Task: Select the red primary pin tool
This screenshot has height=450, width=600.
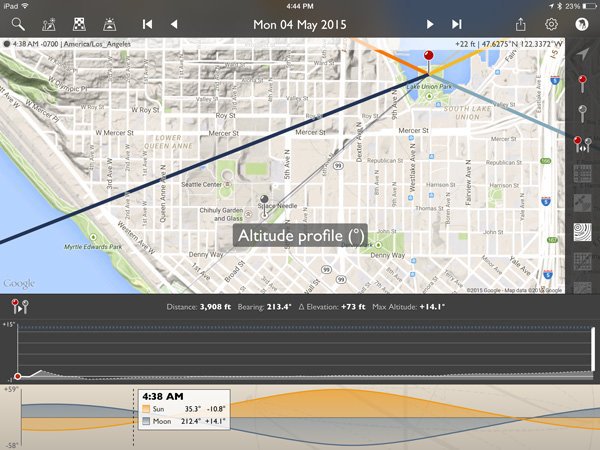Action: click(584, 82)
